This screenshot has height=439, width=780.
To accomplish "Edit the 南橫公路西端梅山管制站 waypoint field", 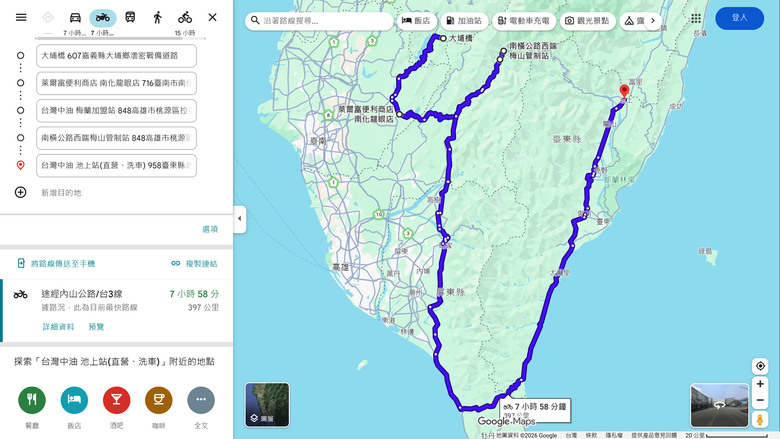I will (116, 138).
